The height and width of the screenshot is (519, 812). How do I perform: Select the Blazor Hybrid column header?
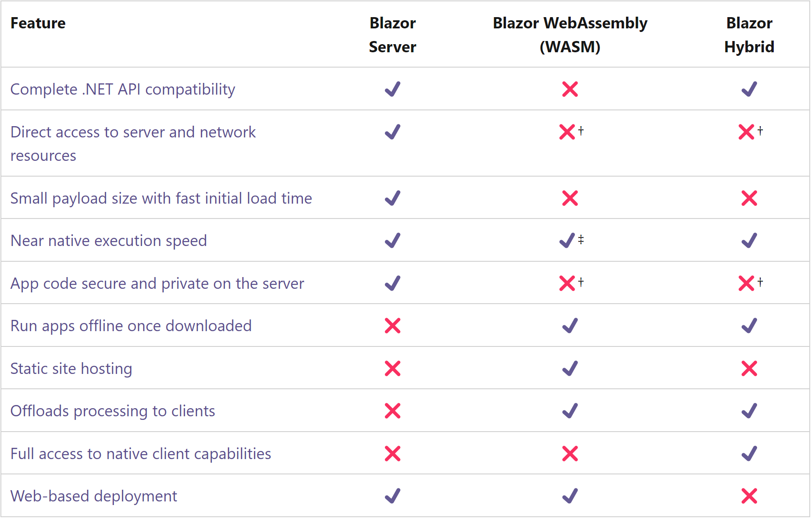[749, 35]
